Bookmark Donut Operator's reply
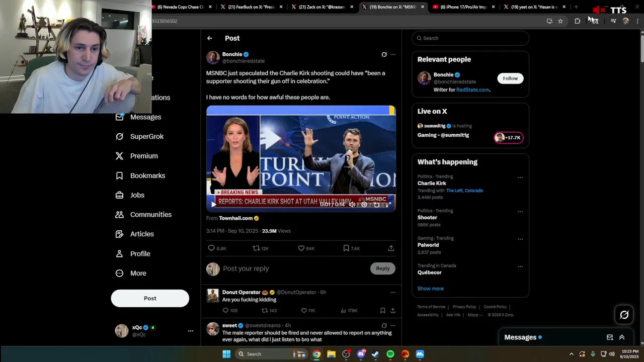This screenshot has width=644, height=362. pyautogui.click(x=383, y=311)
